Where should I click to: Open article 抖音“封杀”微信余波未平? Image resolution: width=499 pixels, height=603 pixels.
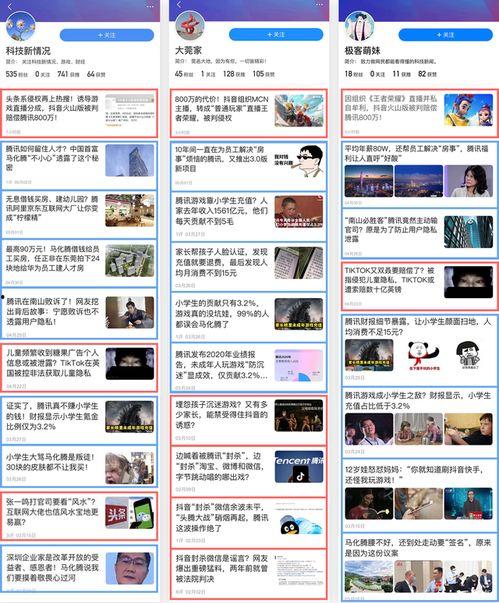tap(248, 522)
